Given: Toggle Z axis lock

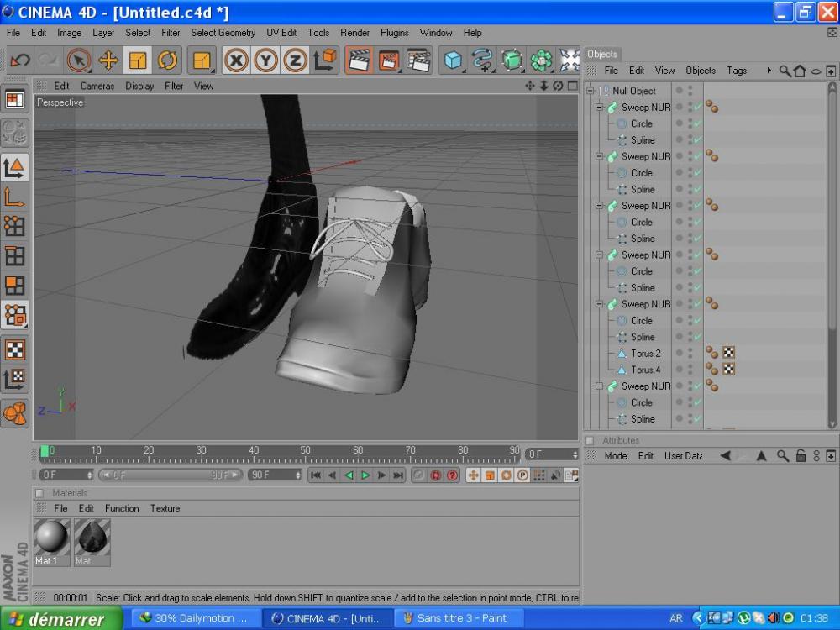Looking at the screenshot, I should pos(295,60).
